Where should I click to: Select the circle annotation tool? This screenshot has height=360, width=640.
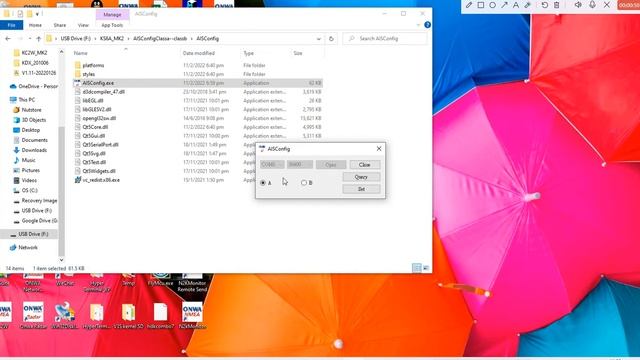pos(493,5)
